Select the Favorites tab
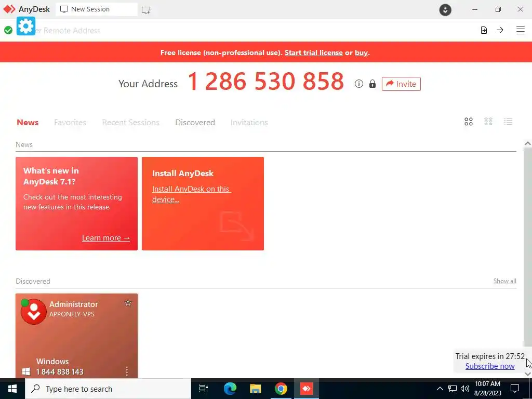532x399 pixels. [x=70, y=122]
